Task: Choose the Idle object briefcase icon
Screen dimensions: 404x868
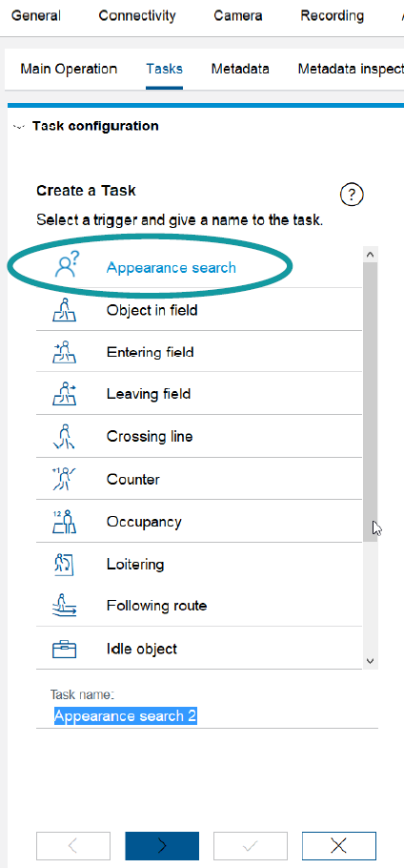Action: coord(64,649)
